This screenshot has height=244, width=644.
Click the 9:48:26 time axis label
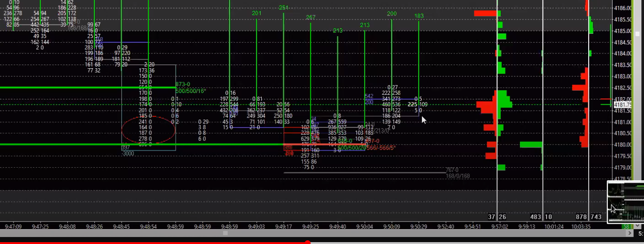click(94, 226)
